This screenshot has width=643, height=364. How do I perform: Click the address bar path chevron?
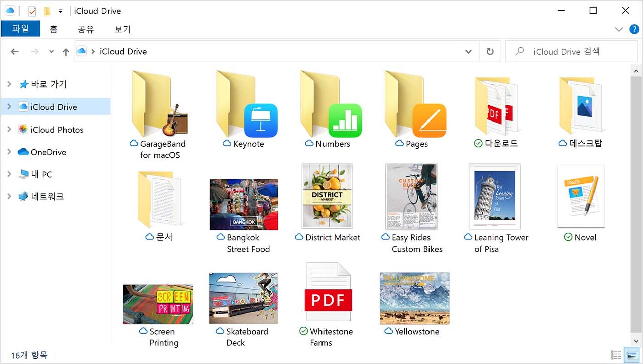pos(93,51)
